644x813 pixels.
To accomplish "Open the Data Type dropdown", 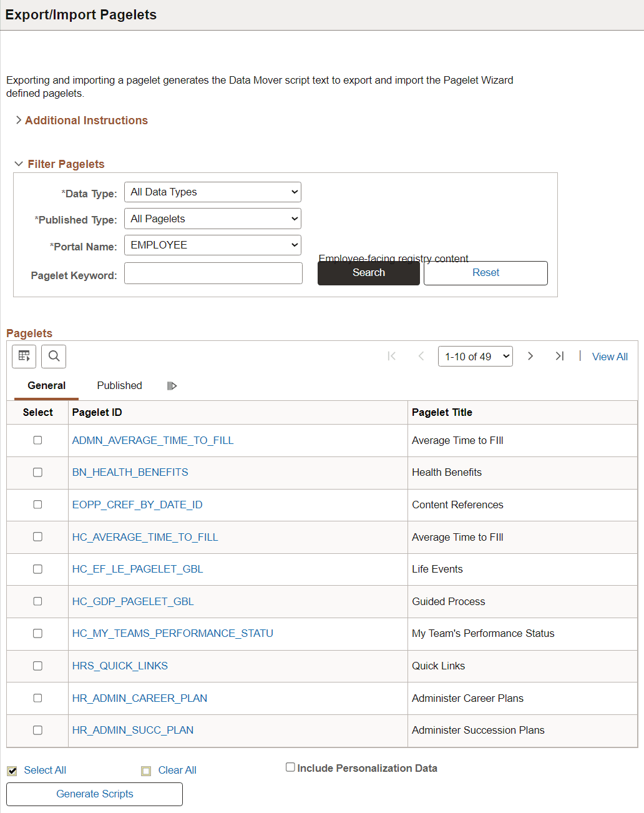I will pyautogui.click(x=212, y=192).
